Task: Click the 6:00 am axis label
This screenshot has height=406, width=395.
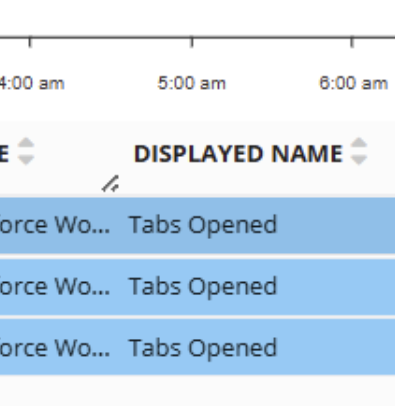Action: pyautogui.click(x=353, y=83)
